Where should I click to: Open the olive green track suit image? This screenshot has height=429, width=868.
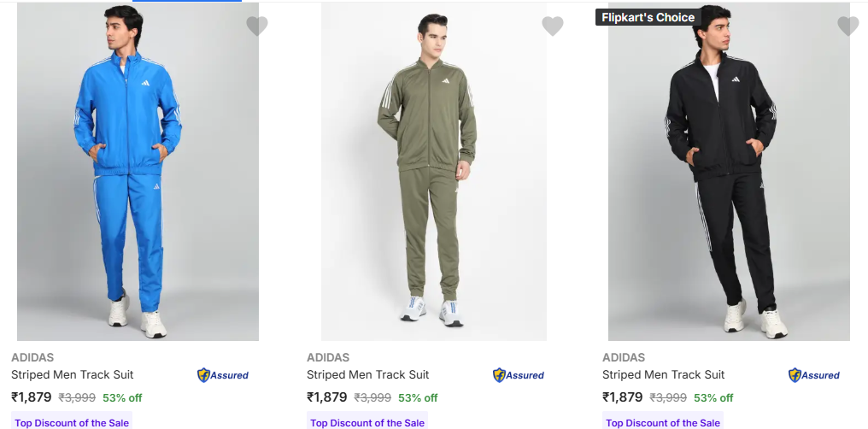pyautogui.click(x=433, y=171)
